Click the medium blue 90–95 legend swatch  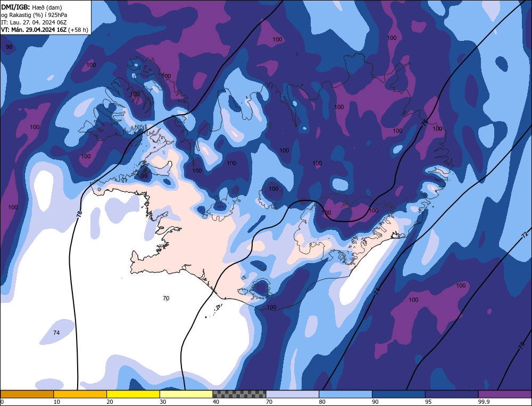pos(398,394)
